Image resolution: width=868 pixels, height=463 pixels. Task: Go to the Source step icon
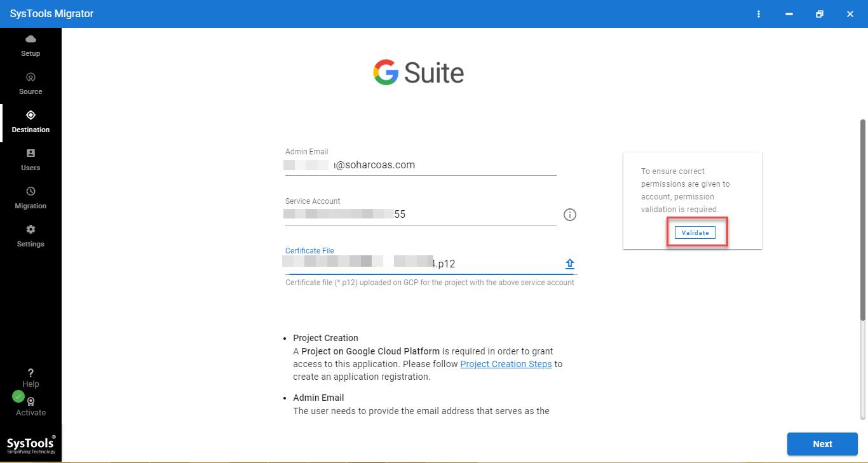tap(31, 77)
